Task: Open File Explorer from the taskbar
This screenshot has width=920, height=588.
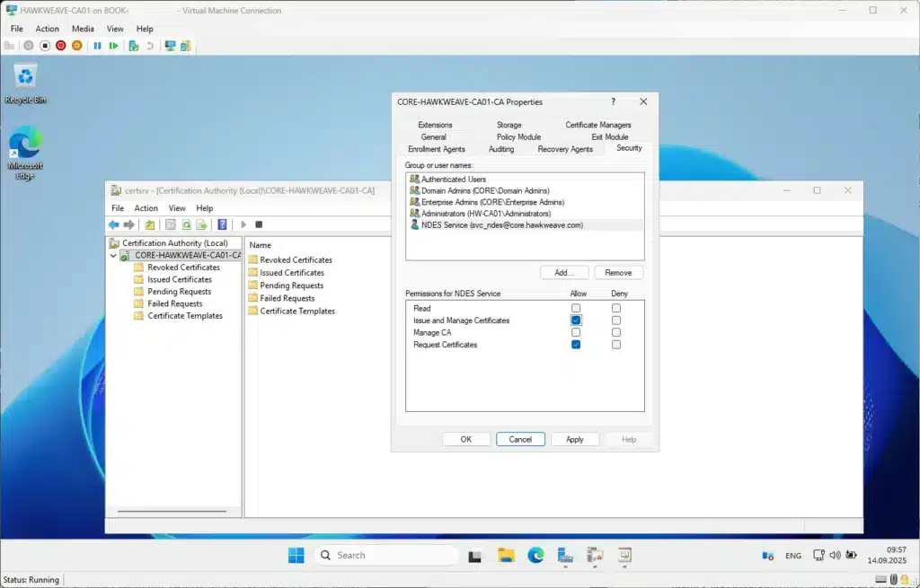Action: (x=506, y=556)
